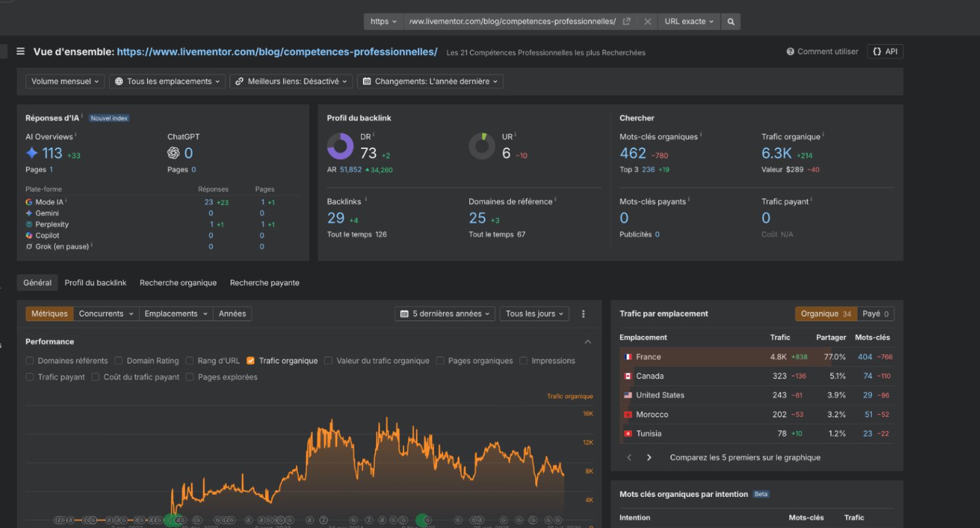Screen dimensions: 980x528
Task: Click the search magnifier icon in URL bar
Action: click(731, 22)
